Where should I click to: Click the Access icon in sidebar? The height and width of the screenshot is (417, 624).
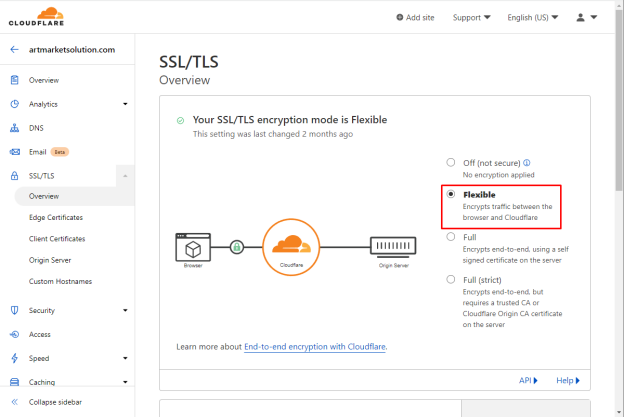point(14,334)
